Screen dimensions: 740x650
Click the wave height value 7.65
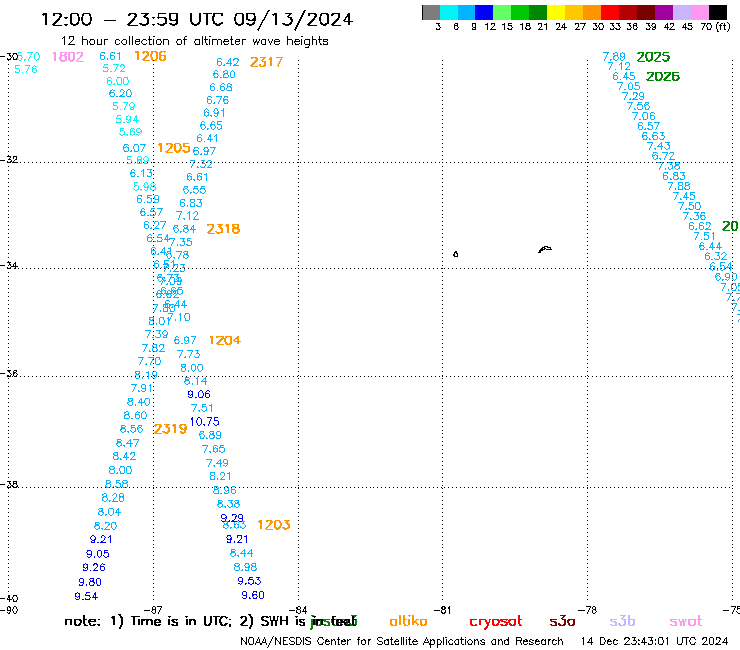213,449
